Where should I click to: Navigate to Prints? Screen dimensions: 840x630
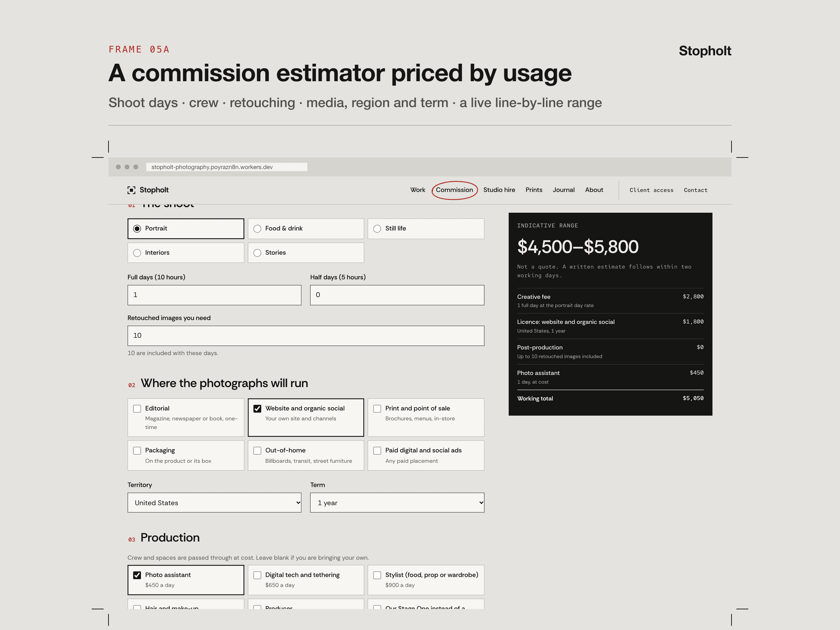click(533, 190)
